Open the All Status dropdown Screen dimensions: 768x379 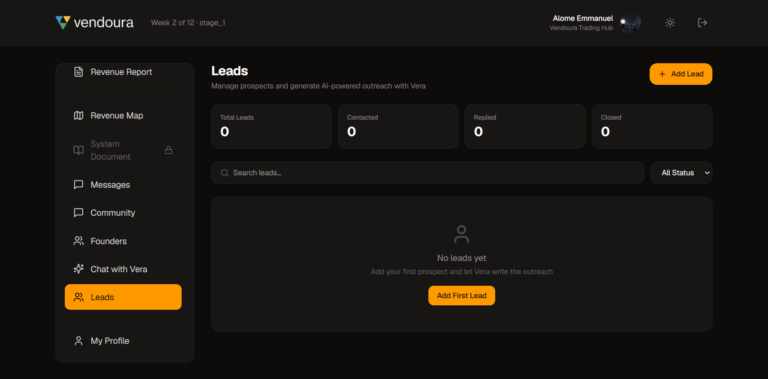(x=681, y=172)
